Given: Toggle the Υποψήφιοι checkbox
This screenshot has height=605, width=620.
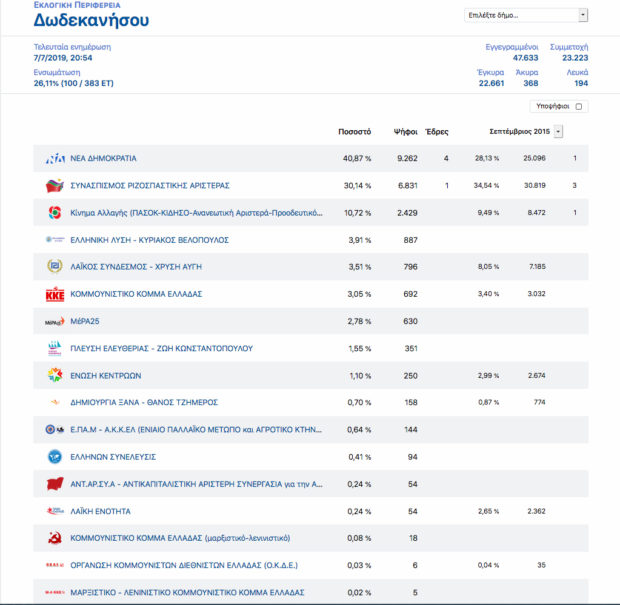Looking at the screenshot, I should [x=579, y=106].
